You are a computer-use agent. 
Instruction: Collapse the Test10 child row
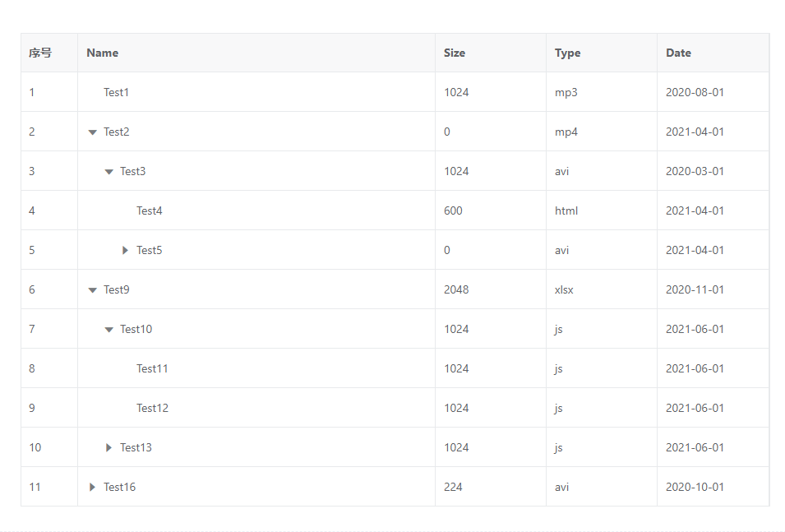109,330
